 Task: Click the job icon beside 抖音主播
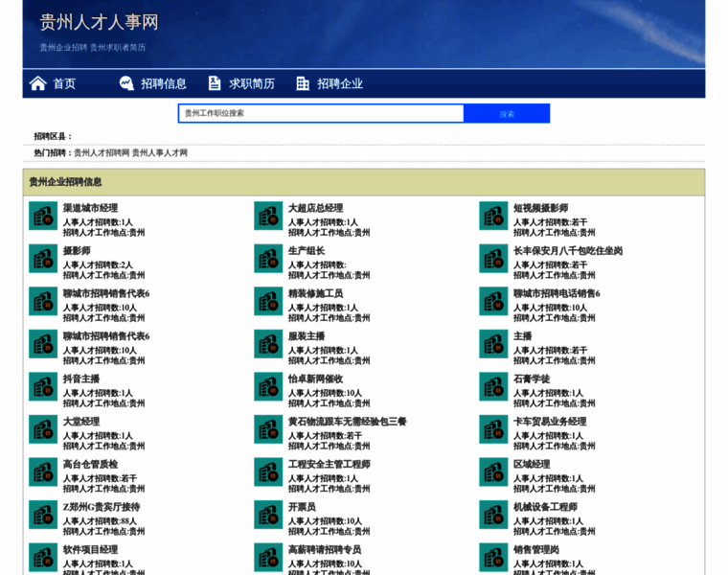pyautogui.click(x=43, y=386)
